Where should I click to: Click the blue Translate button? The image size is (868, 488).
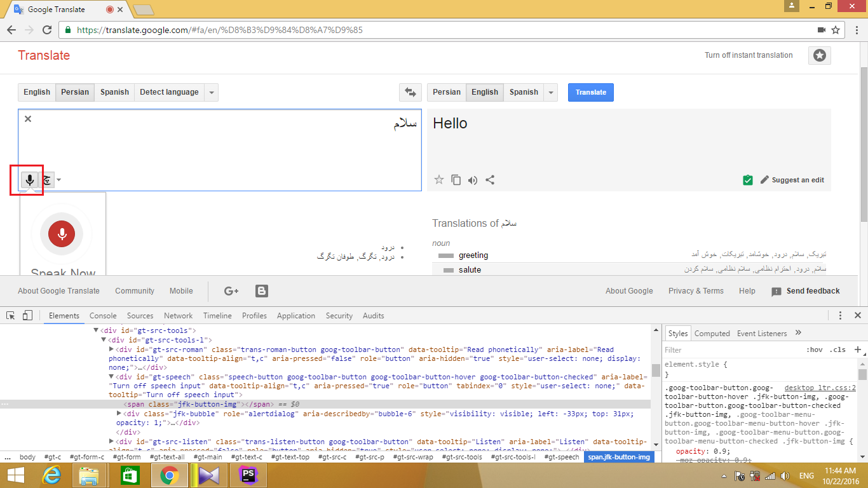591,92
